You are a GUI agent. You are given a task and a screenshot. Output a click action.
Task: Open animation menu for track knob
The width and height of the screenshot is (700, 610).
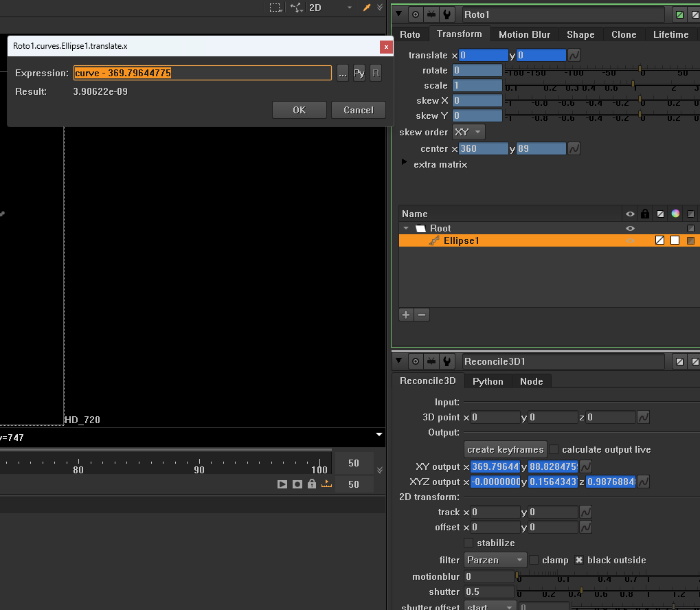point(586,512)
